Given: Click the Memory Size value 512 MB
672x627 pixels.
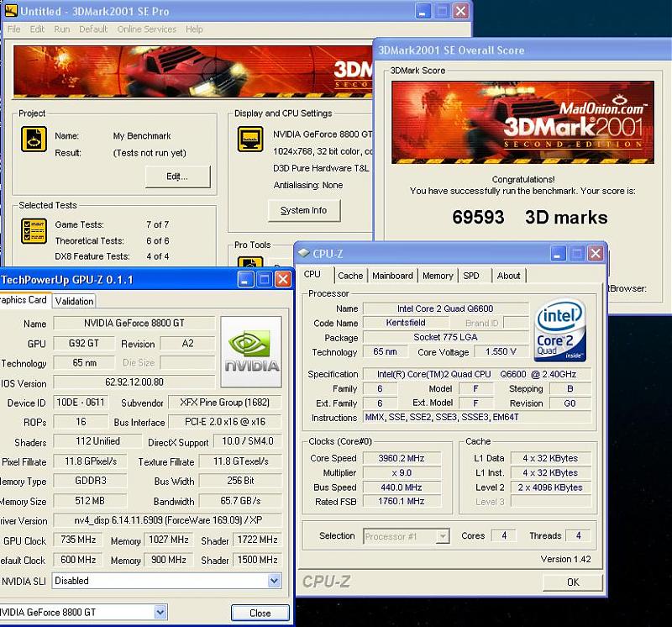Looking at the screenshot, I should pyautogui.click(x=90, y=500).
